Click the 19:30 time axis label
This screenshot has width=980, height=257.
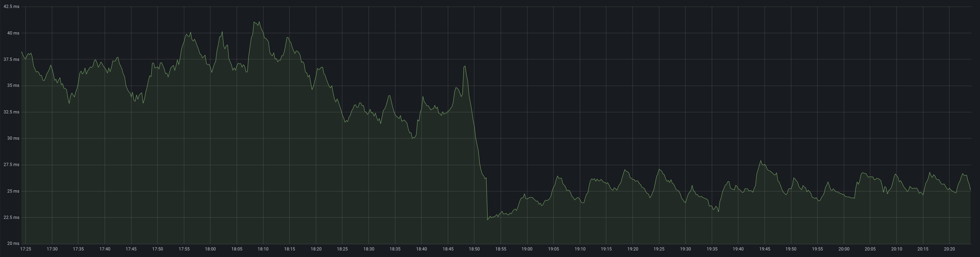[x=686, y=249]
